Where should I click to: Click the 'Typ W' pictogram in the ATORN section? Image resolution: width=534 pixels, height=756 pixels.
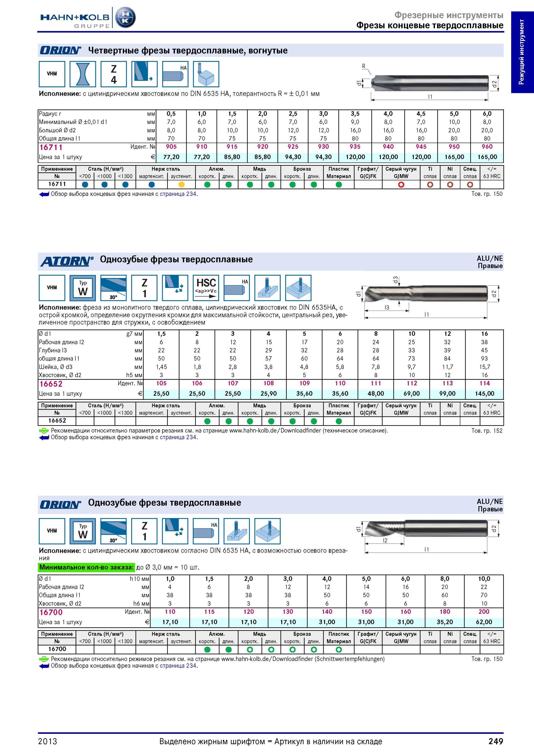[x=83, y=288]
